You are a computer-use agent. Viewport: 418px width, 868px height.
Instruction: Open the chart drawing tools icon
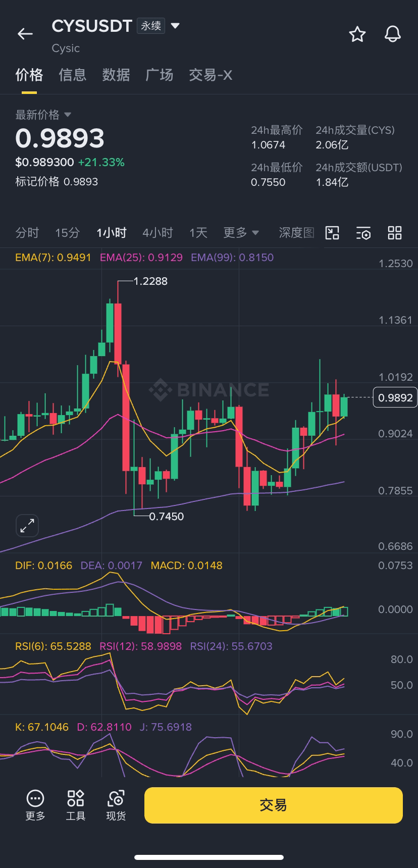[332, 233]
